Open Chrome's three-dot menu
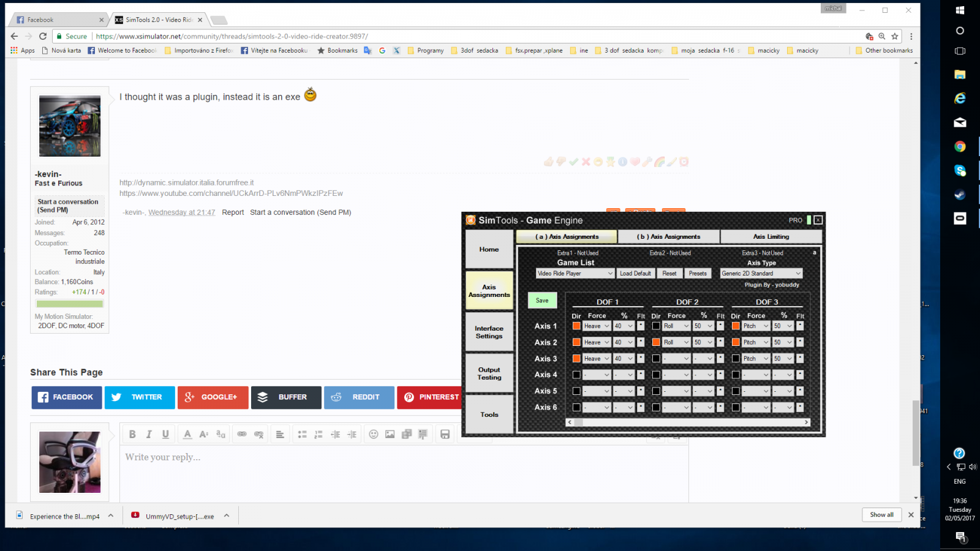 [x=911, y=36]
